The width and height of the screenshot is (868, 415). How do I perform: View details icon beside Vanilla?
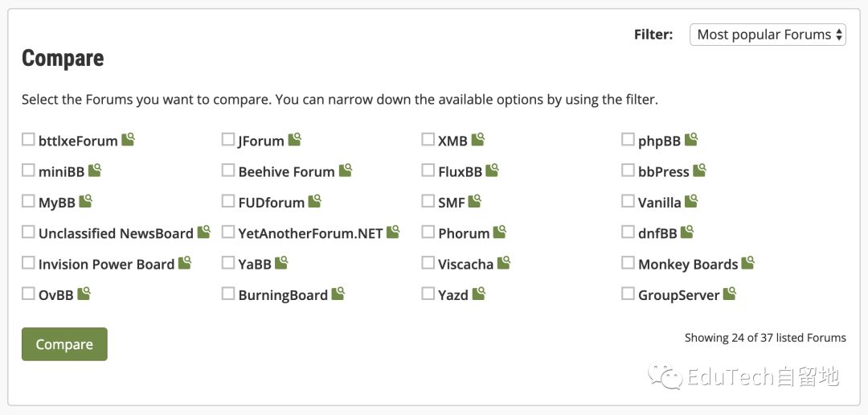pos(691,201)
